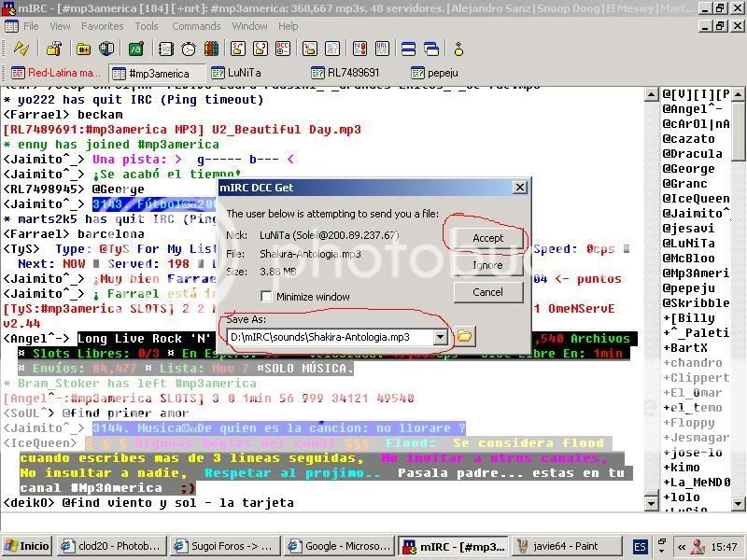The height and width of the screenshot is (560, 747).
Task: Select @pepeju in the nick list
Action: click(688, 288)
